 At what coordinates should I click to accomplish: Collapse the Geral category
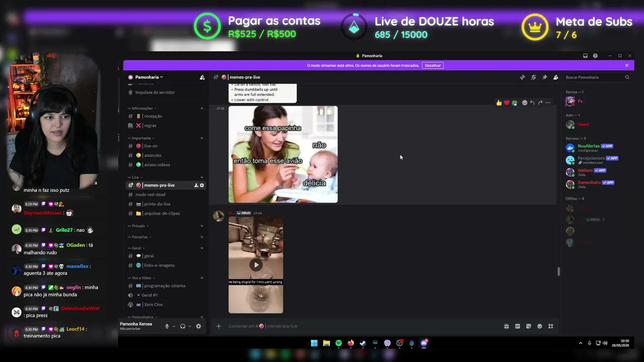[136, 248]
